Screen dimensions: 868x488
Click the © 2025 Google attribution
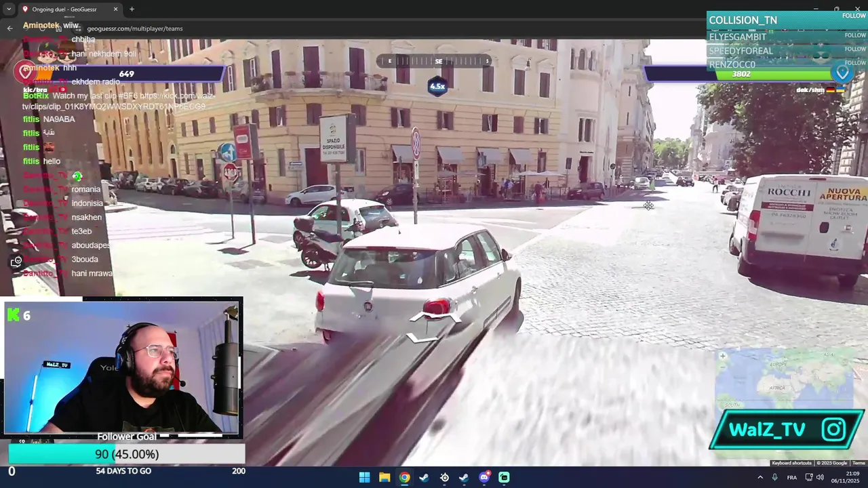click(x=831, y=463)
